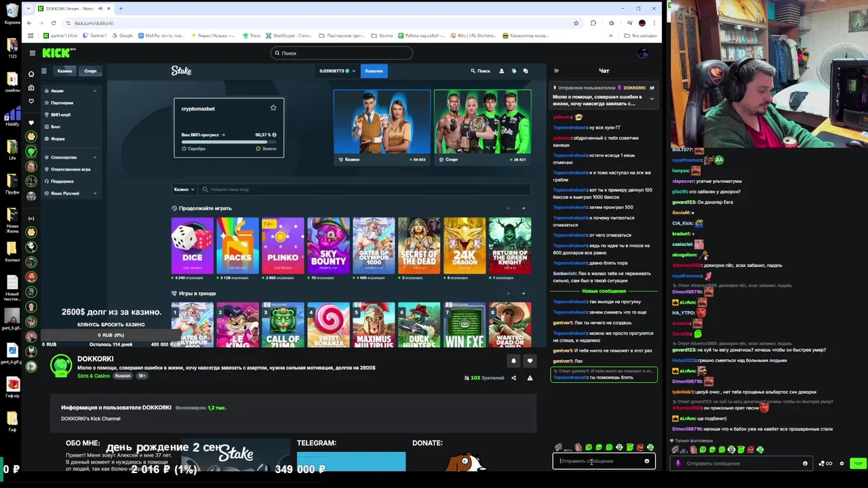Select the Спорт tab in Stake sidebar
The image size is (868, 488).
90,70
